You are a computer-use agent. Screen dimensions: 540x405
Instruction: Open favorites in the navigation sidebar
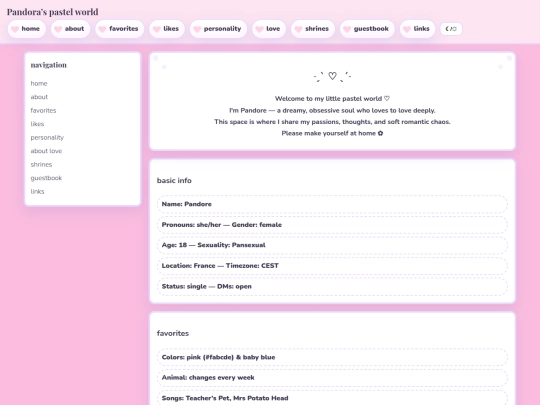[43, 111]
